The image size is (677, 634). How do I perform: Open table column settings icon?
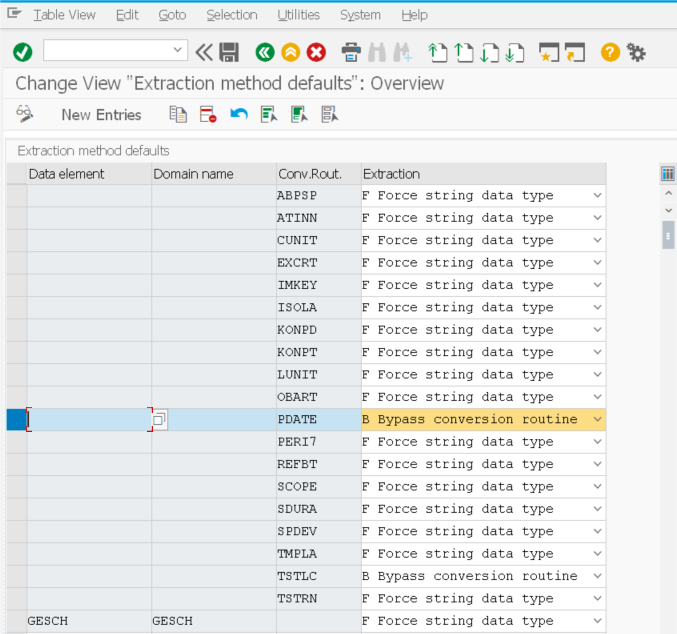[668, 174]
